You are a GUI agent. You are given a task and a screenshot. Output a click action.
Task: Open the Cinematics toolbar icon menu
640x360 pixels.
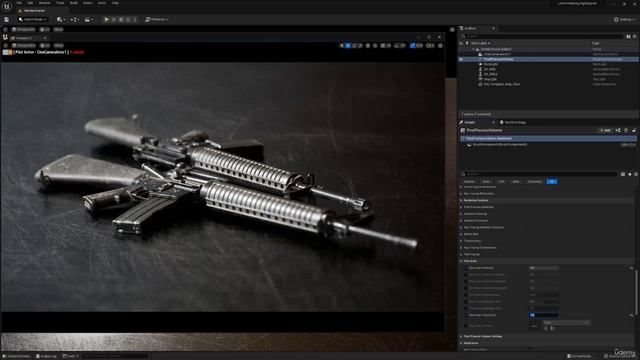coord(88,19)
